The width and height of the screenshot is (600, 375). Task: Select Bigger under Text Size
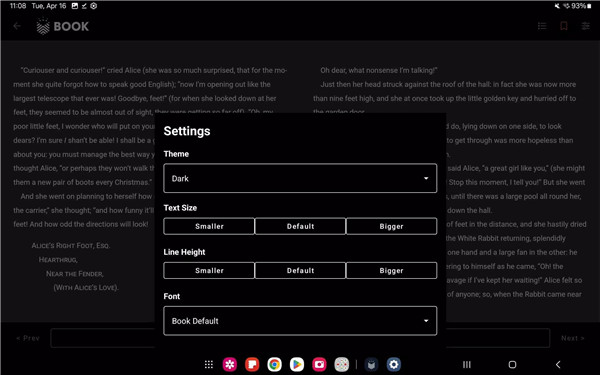[391, 226]
